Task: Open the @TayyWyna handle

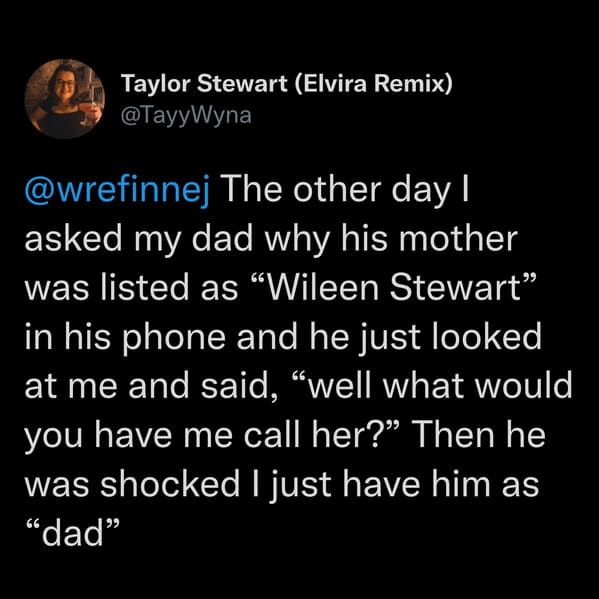Action: [186, 115]
